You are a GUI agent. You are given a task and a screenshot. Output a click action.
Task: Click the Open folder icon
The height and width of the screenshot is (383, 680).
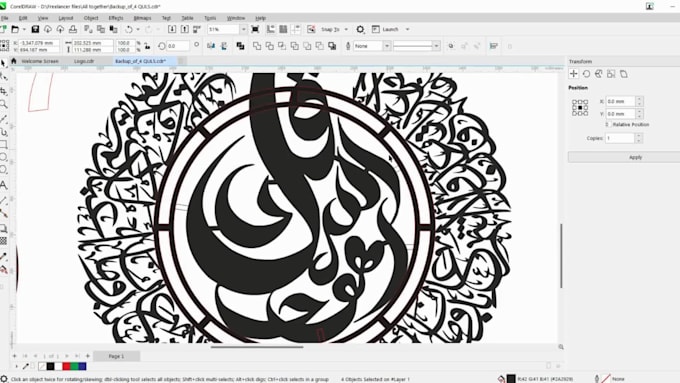[x=15, y=29]
